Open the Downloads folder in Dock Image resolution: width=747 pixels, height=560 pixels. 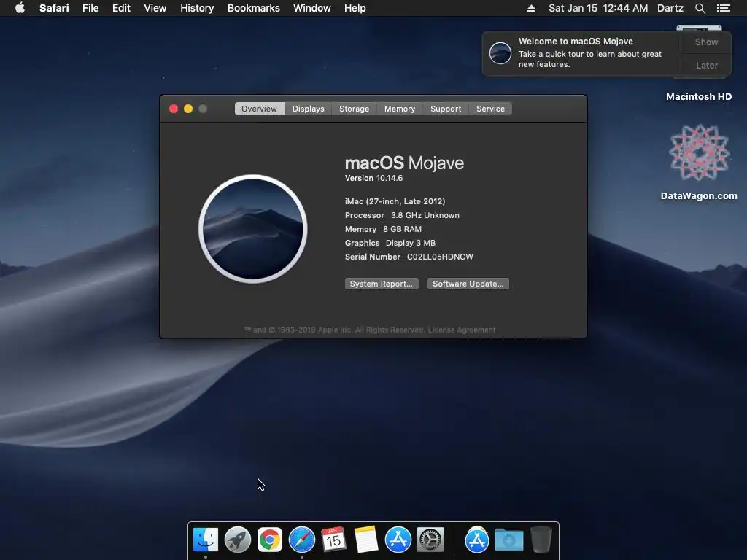pyautogui.click(x=508, y=540)
